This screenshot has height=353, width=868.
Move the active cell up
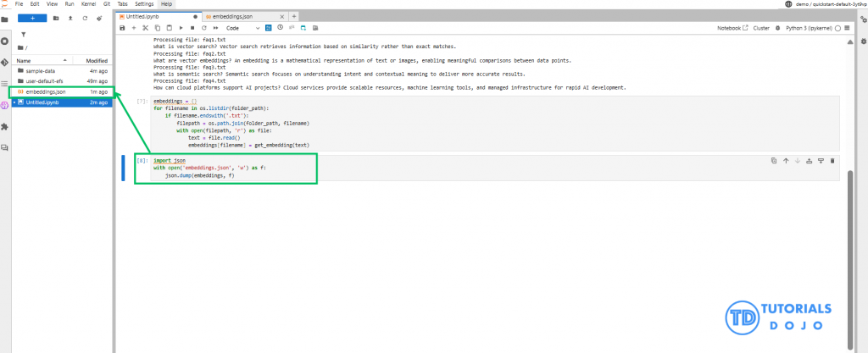(x=786, y=160)
